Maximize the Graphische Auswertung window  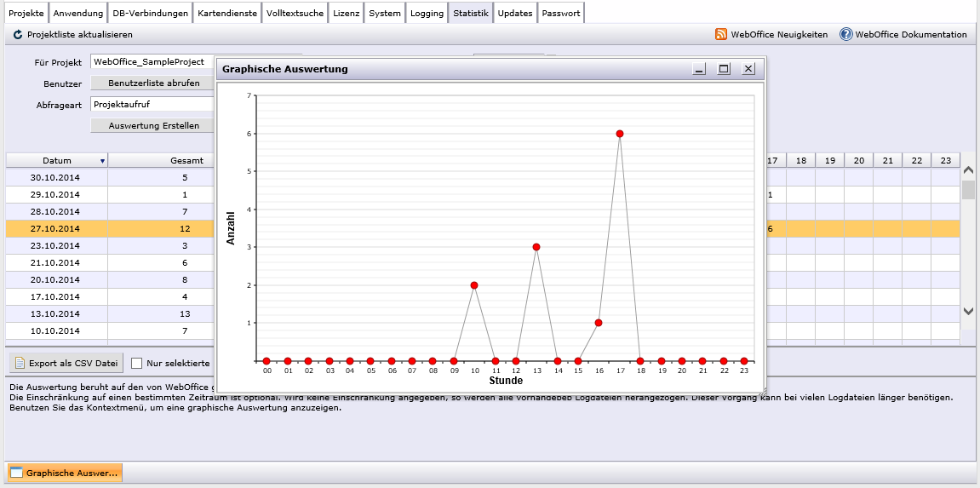tap(724, 69)
